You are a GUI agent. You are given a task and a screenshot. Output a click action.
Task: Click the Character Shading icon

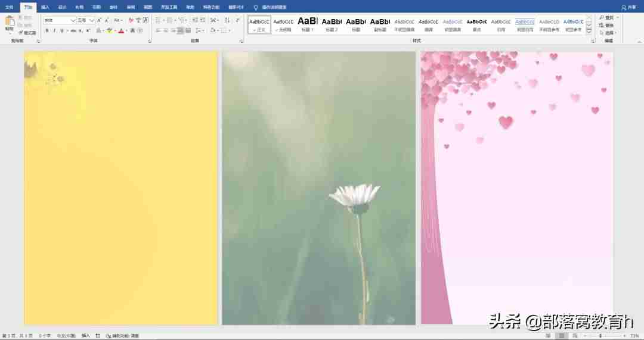click(132, 31)
